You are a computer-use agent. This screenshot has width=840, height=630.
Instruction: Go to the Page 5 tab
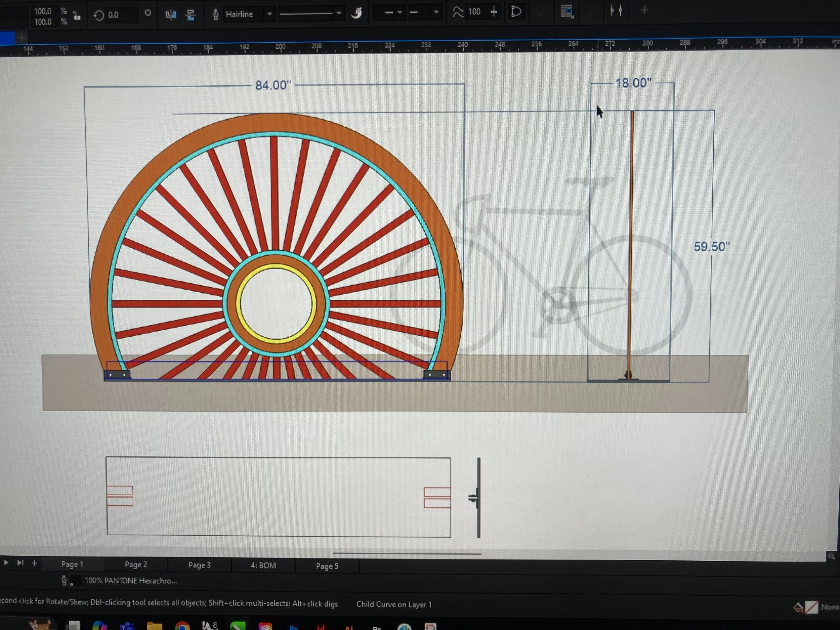tap(327, 566)
